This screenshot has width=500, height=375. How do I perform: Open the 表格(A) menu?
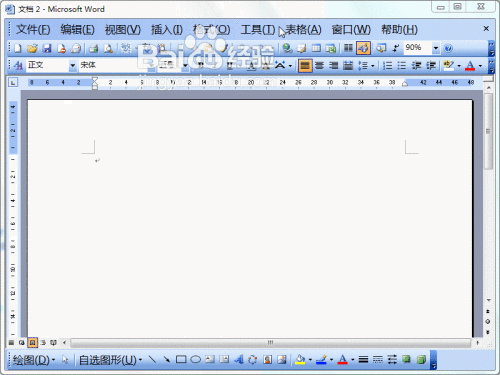coord(303,30)
